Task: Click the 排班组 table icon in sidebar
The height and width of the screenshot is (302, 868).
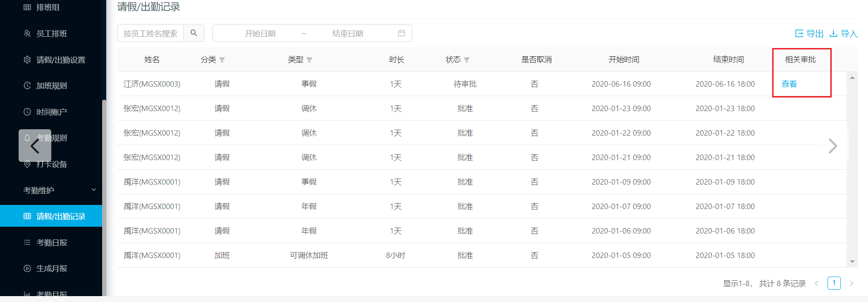Action: pos(27,7)
